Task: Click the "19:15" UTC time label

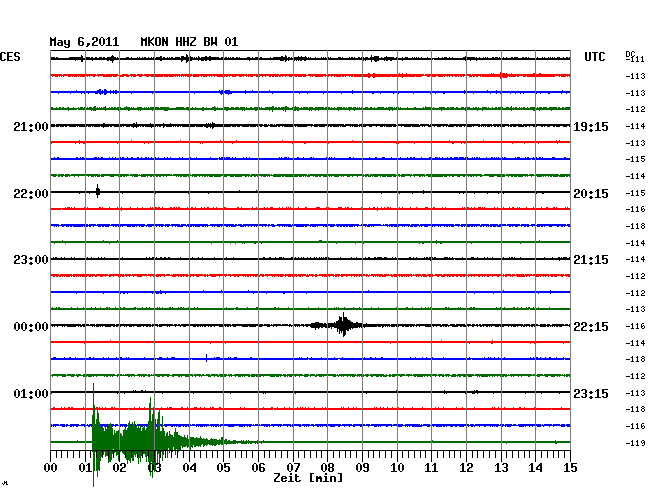Action: tap(591, 126)
